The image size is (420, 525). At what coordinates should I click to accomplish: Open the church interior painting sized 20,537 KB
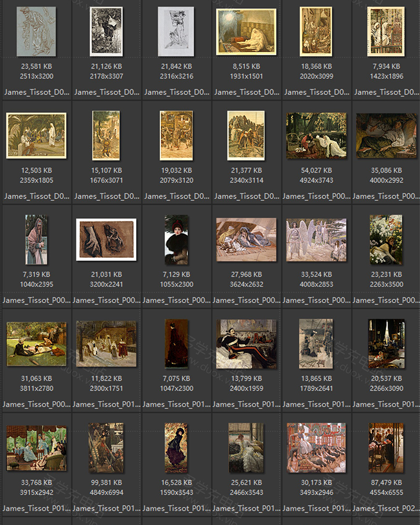tap(386, 342)
